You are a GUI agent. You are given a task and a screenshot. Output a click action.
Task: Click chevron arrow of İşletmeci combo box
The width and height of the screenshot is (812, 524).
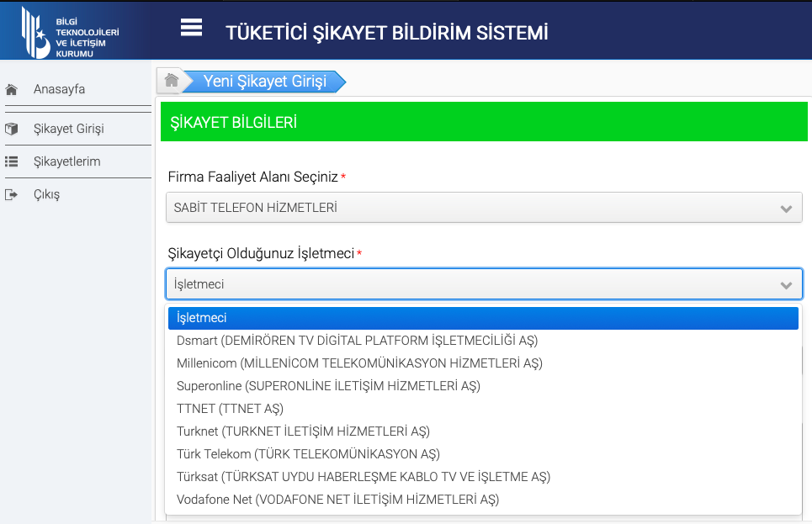point(786,285)
